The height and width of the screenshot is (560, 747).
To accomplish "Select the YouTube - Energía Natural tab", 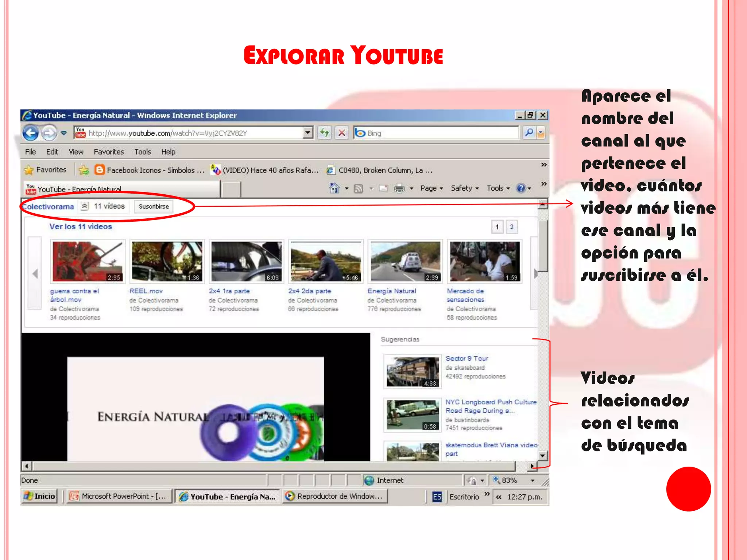I will 121,189.
